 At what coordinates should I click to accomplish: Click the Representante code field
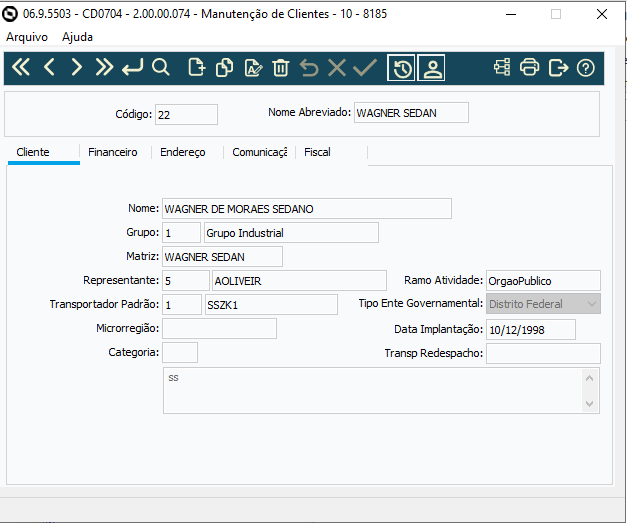[186, 281]
